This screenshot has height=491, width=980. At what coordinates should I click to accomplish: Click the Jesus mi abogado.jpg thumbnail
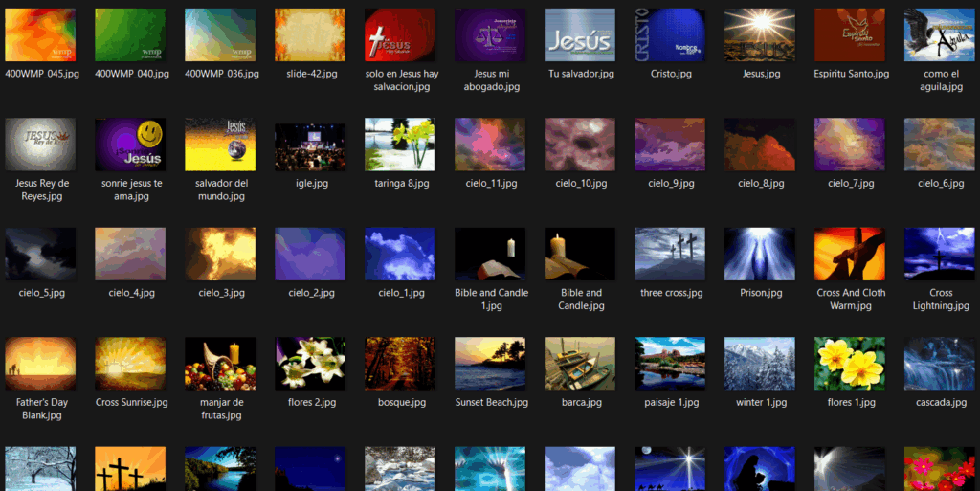490,35
